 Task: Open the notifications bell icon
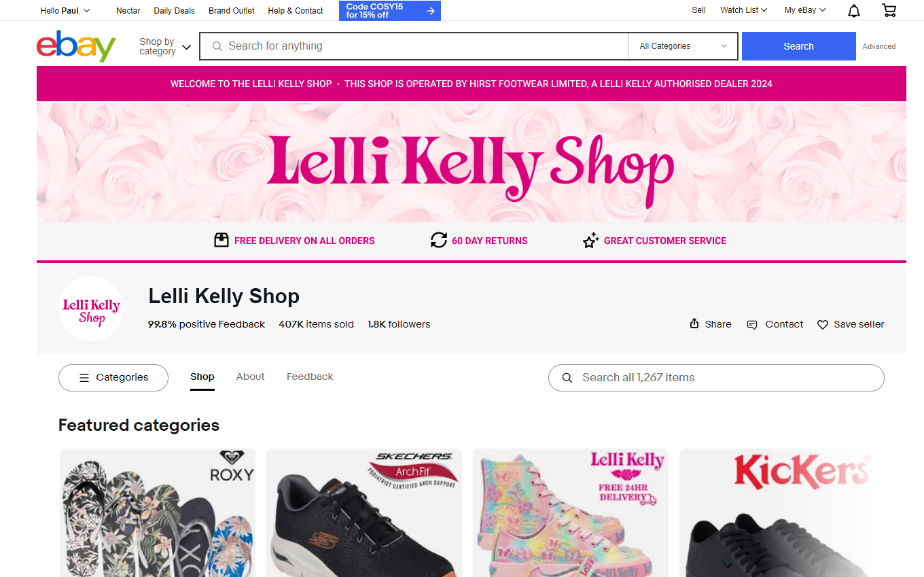[x=854, y=10]
